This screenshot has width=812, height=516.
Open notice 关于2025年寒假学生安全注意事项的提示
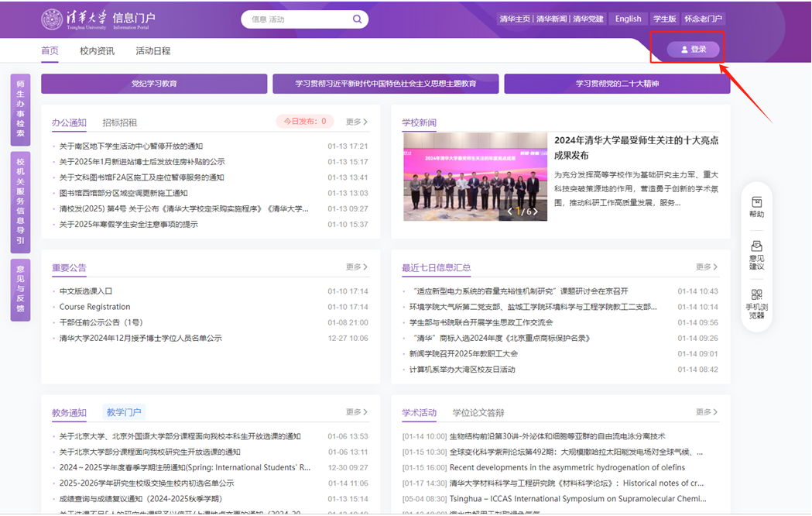coord(128,225)
